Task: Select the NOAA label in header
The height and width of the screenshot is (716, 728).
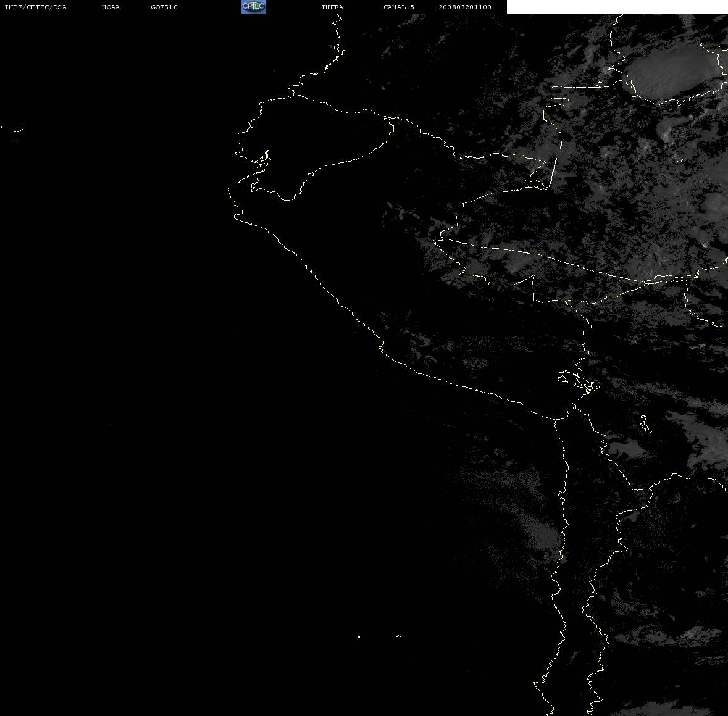Action: (111, 7)
